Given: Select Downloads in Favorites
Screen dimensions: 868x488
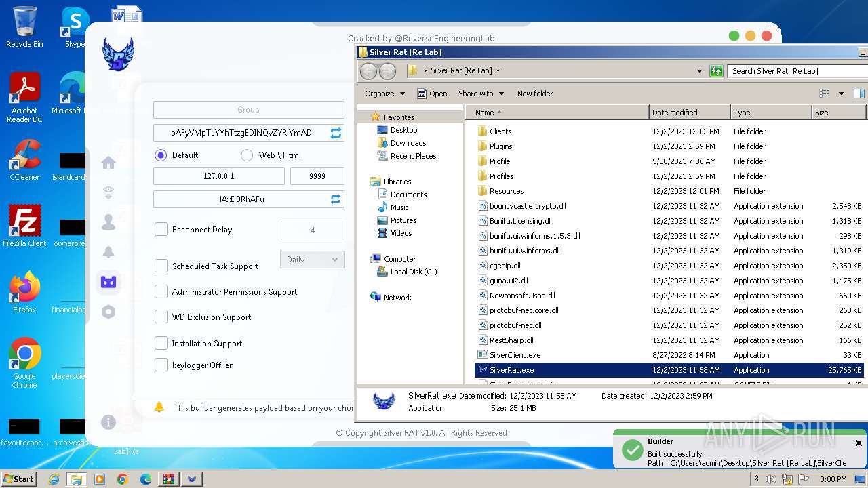Looking at the screenshot, I should coord(408,143).
